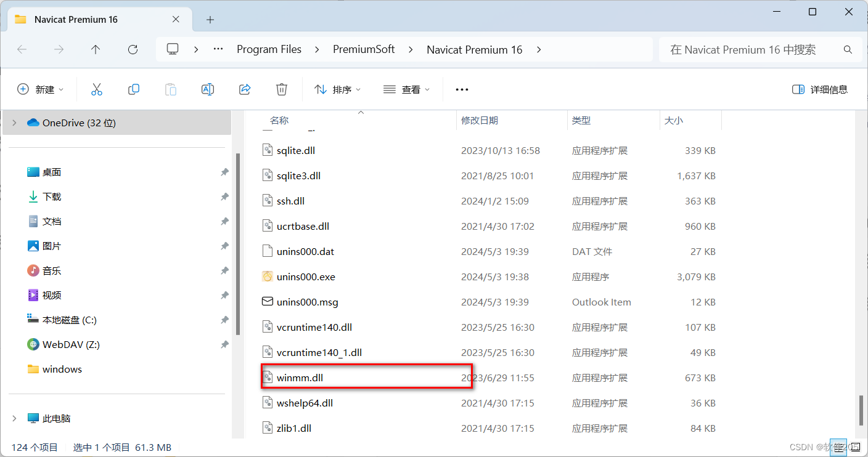868x457 pixels.
Task: Expand the 此电脑 tree node
Action: point(14,418)
